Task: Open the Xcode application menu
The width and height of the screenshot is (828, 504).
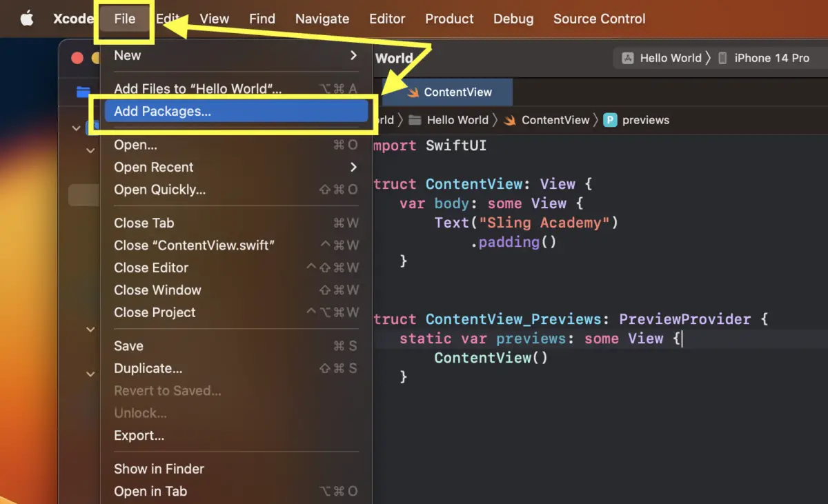Action: tap(73, 19)
